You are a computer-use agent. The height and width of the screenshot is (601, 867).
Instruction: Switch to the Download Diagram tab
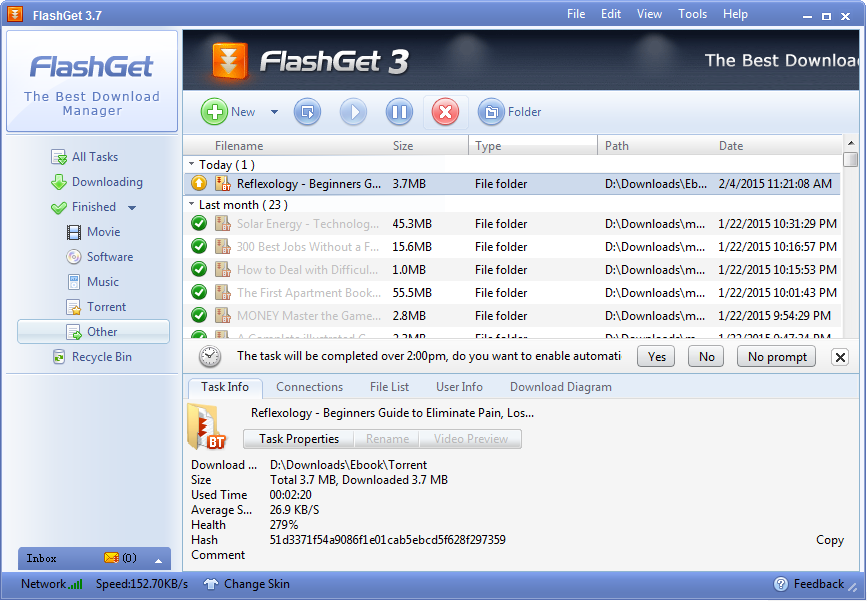[561, 387]
